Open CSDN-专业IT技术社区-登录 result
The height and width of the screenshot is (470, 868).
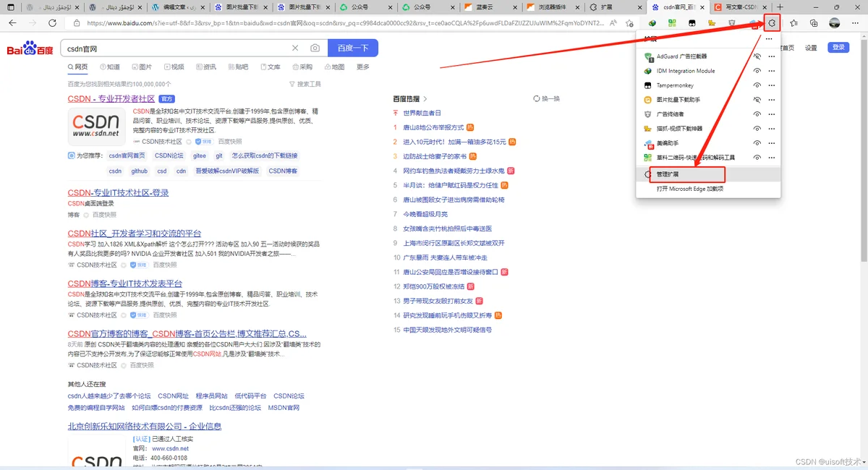(x=119, y=193)
